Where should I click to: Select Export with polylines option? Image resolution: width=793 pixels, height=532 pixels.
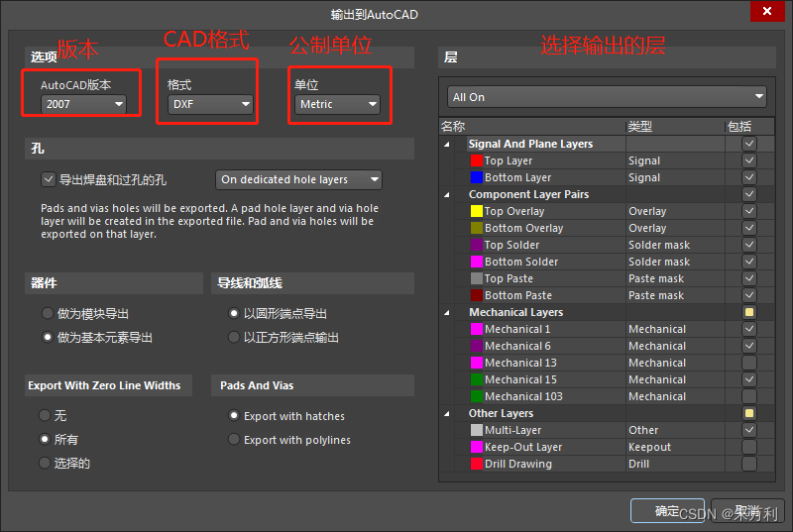coord(234,440)
